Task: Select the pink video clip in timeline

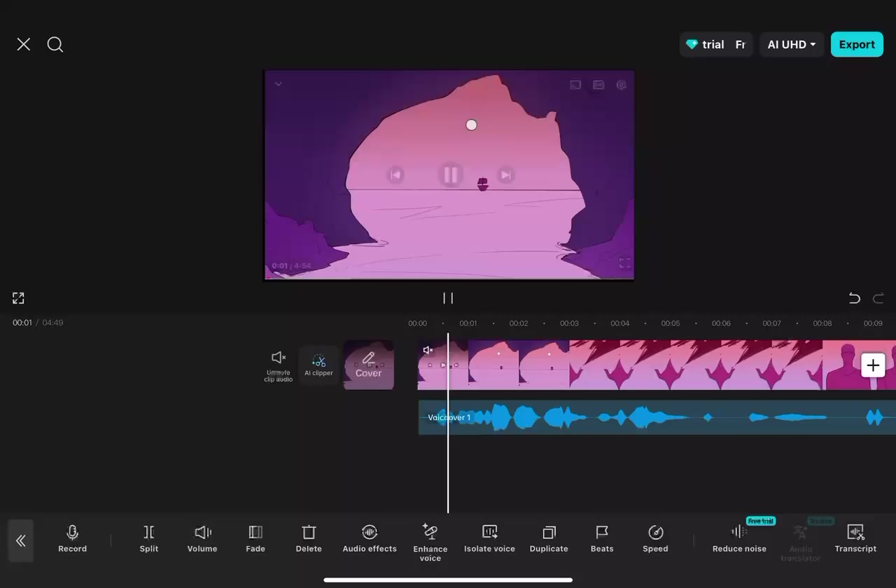Action: pyautogui.click(x=657, y=365)
